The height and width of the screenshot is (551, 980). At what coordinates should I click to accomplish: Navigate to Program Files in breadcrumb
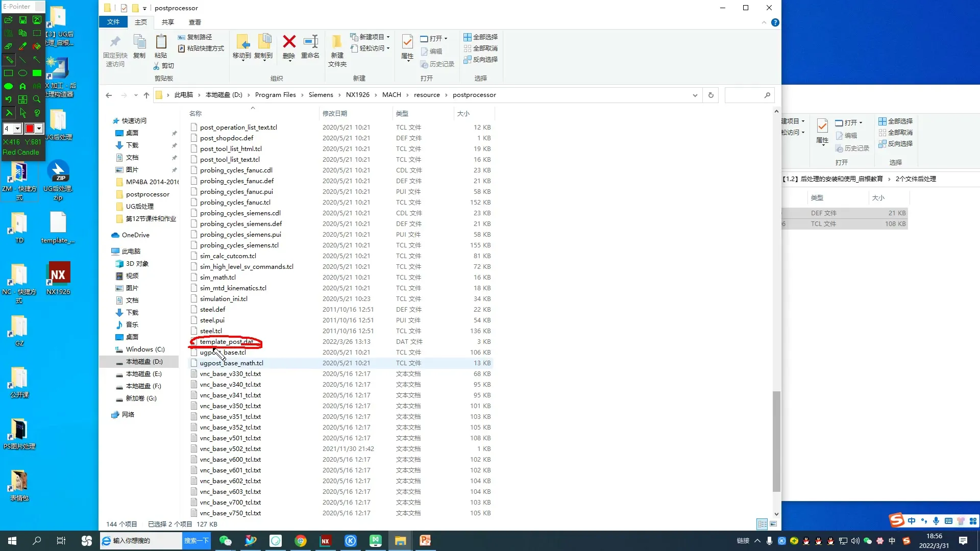275,95
